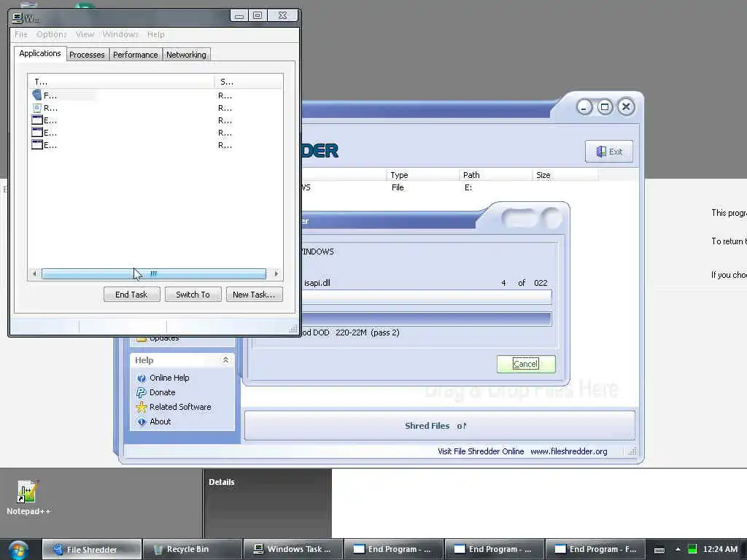Image resolution: width=747 pixels, height=560 pixels.
Task: Select the Applications tab
Action: (40, 53)
